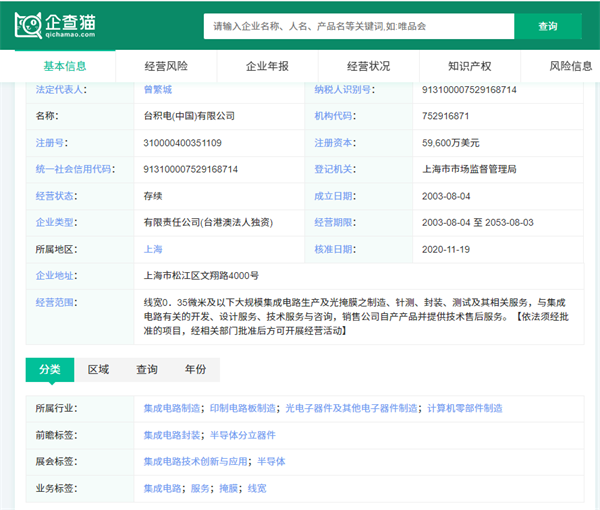The image size is (600, 510).
Task: Open the 集成电路 business tag link
Action: tap(162, 488)
